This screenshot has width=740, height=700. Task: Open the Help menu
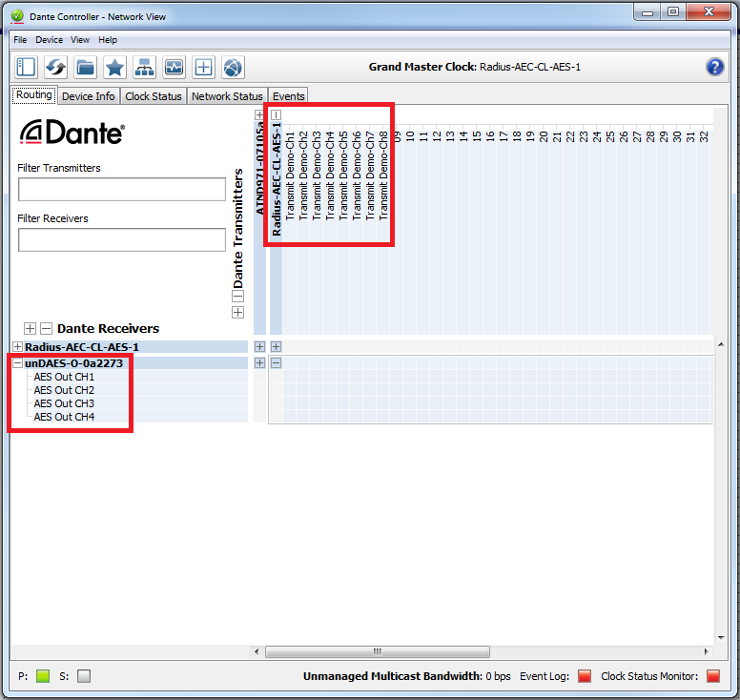[108, 40]
